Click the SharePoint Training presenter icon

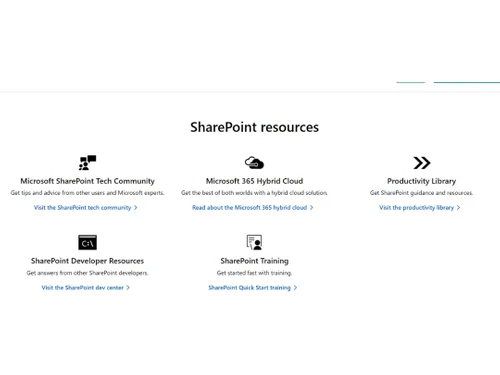(254, 242)
